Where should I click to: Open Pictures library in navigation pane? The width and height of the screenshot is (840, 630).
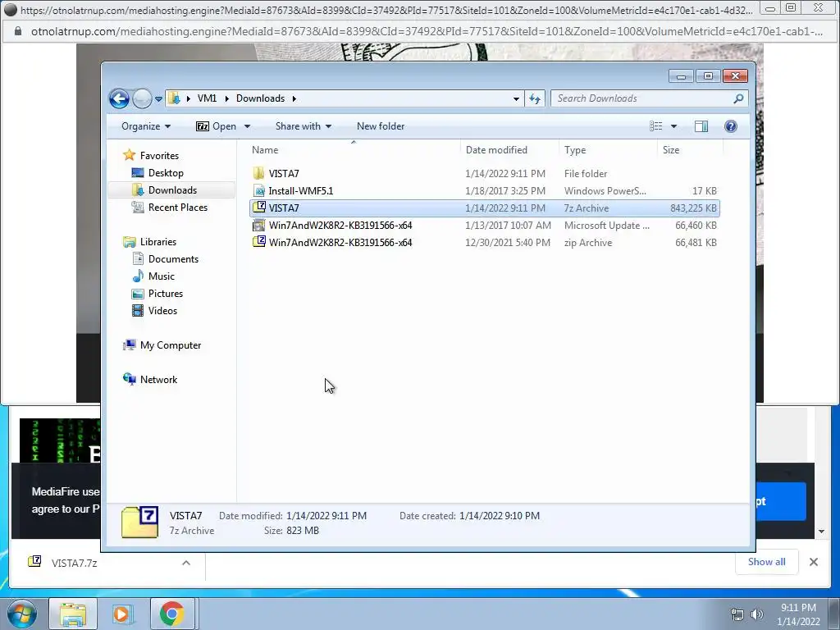click(x=166, y=294)
